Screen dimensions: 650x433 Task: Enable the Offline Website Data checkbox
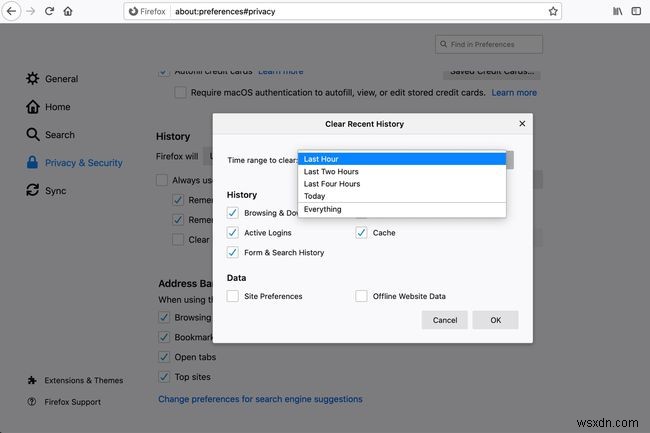[361, 296]
